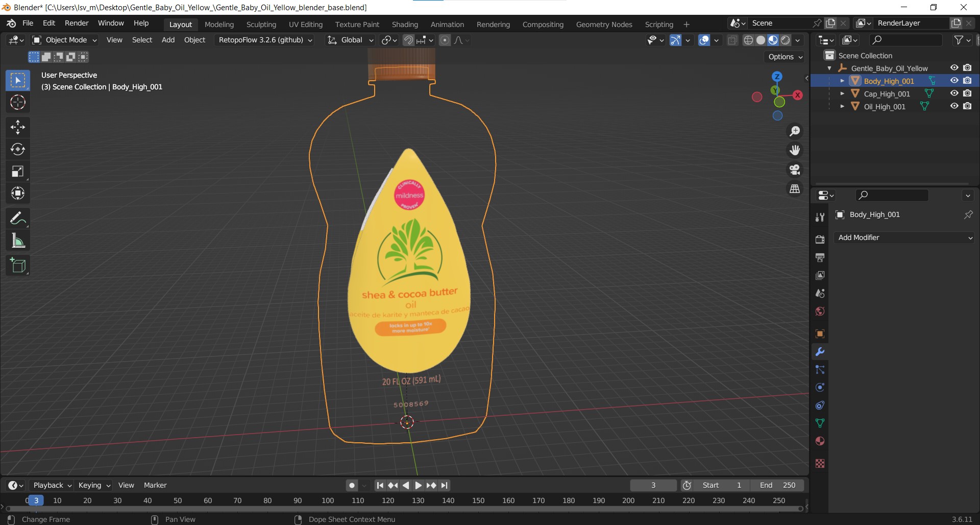
Task: Click the hand pan view icon
Action: coord(795,150)
